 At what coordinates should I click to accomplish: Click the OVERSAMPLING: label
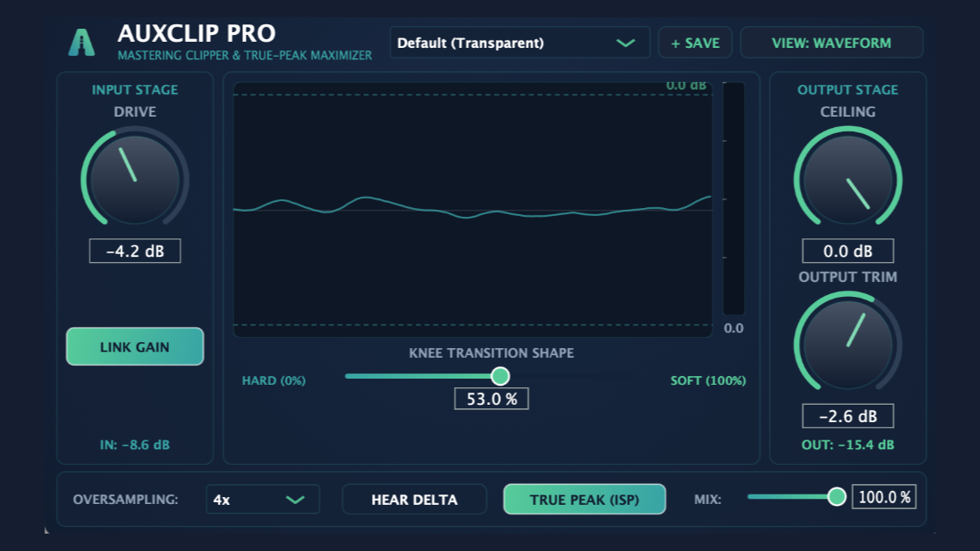(x=125, y=499)
